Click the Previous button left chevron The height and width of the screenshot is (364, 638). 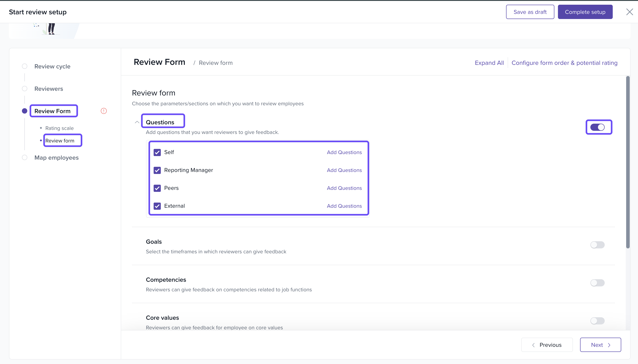[x=533, y=345]
